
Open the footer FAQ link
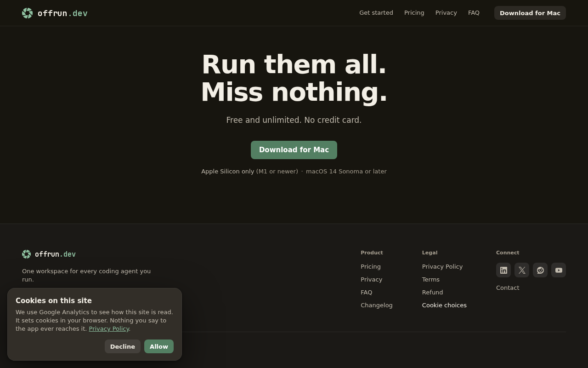[367, 292]
